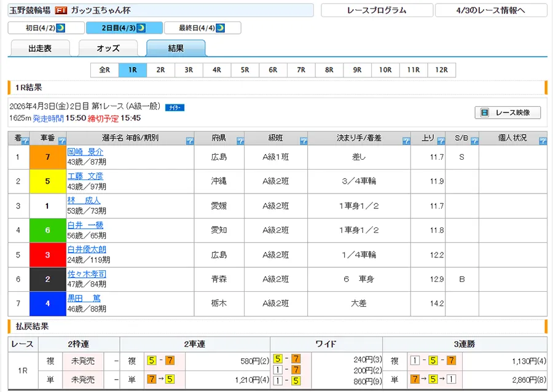The width and height of the screenshot is (553, 392).
Task: Click the orange number 7 car swatch
Action: (x=47, y=157)
